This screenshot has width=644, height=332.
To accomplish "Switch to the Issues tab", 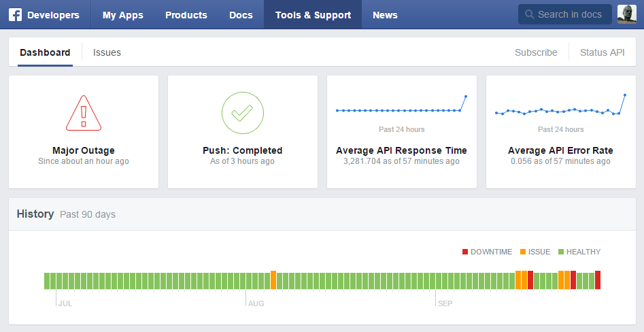I will (107, 52).
